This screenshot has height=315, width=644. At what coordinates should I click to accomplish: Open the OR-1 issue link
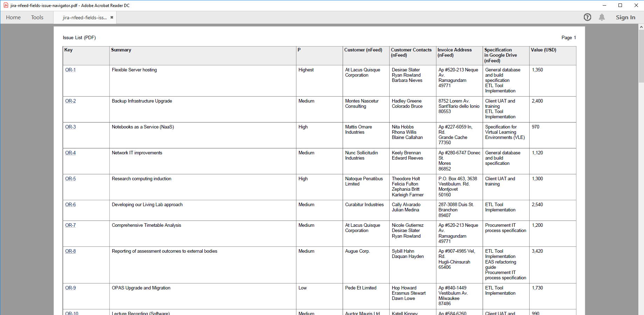(x=70, y=70)
